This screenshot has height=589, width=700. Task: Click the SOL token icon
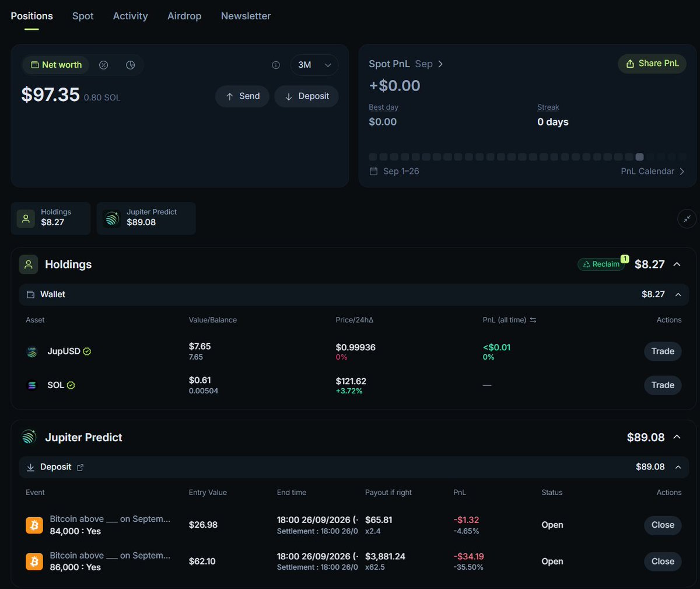pyautogui.click(x=32, y=385)
